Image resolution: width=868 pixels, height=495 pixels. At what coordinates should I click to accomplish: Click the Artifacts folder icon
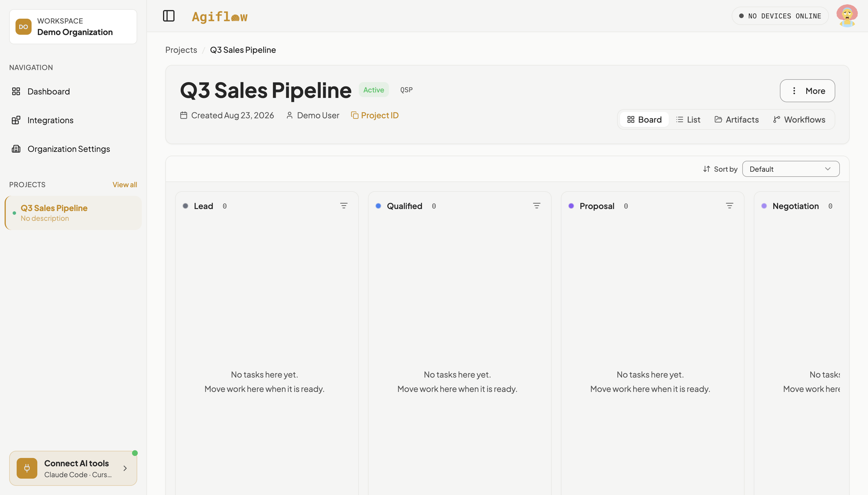tap(718, 120)
